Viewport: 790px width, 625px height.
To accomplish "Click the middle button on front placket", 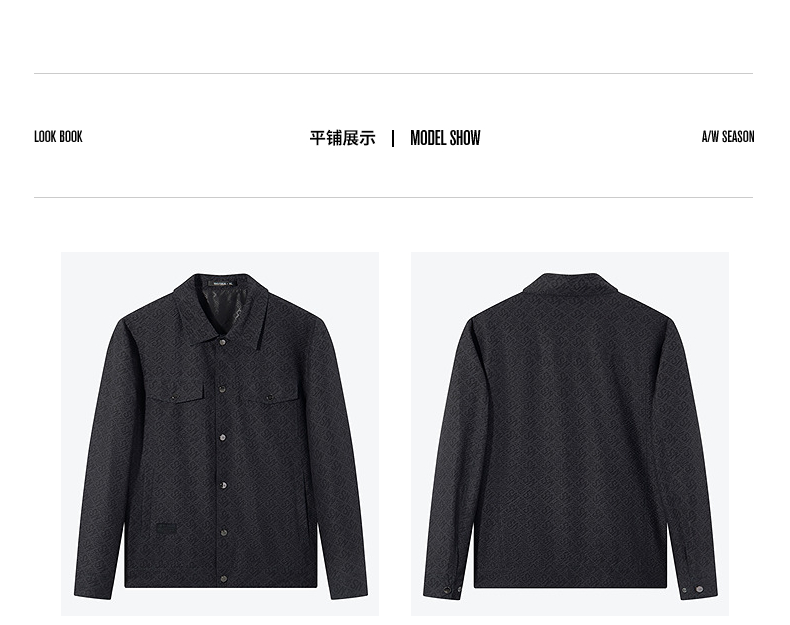I will pyautogui.click(x=222, y=437).
